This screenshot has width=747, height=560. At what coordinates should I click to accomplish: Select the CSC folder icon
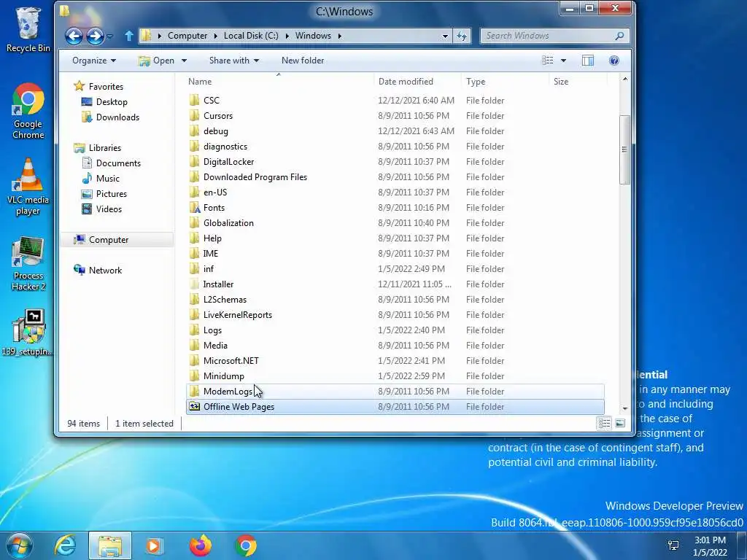[194, 101]
